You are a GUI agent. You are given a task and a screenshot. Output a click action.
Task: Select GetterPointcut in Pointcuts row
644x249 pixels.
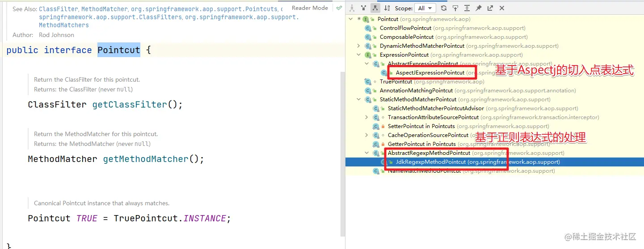click(x=495, y=144)
